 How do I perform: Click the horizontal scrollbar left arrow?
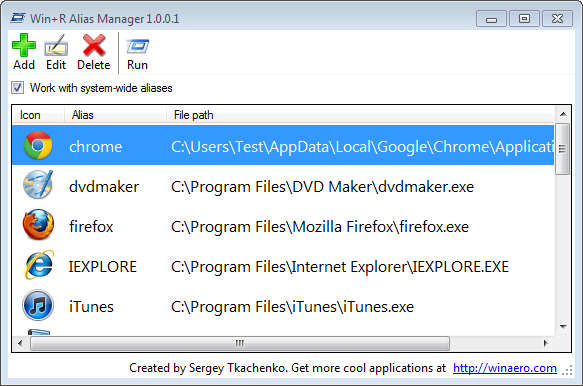point(20,343)
